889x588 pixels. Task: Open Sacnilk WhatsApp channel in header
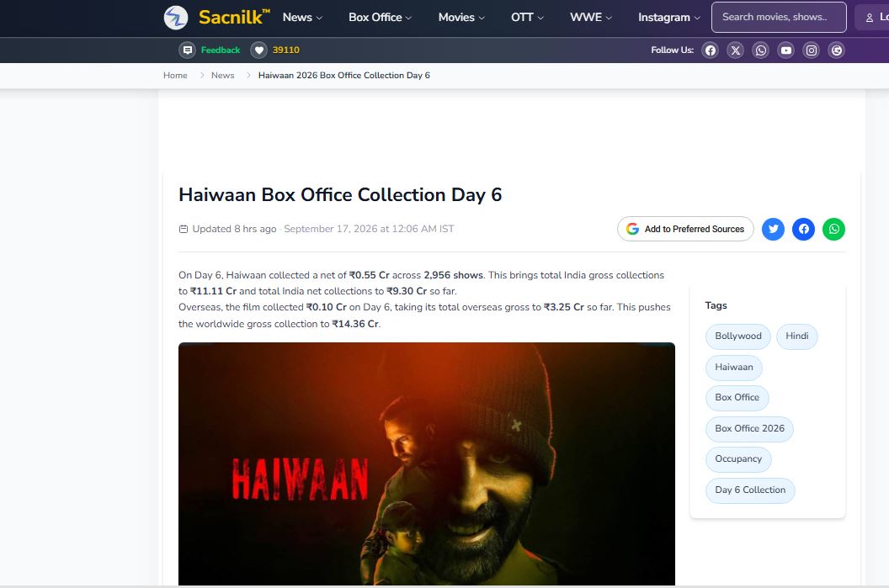click(761, 50)
